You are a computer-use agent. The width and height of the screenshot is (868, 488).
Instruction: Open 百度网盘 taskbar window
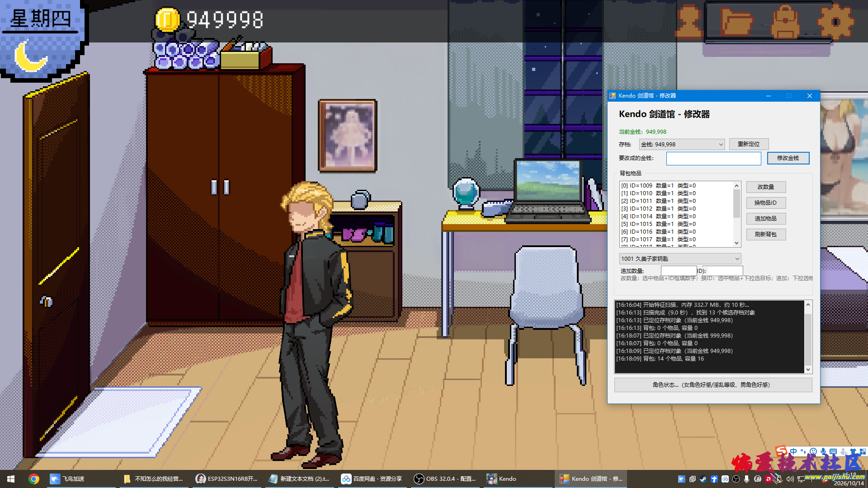pyautogui.click(x=373, y=479)
